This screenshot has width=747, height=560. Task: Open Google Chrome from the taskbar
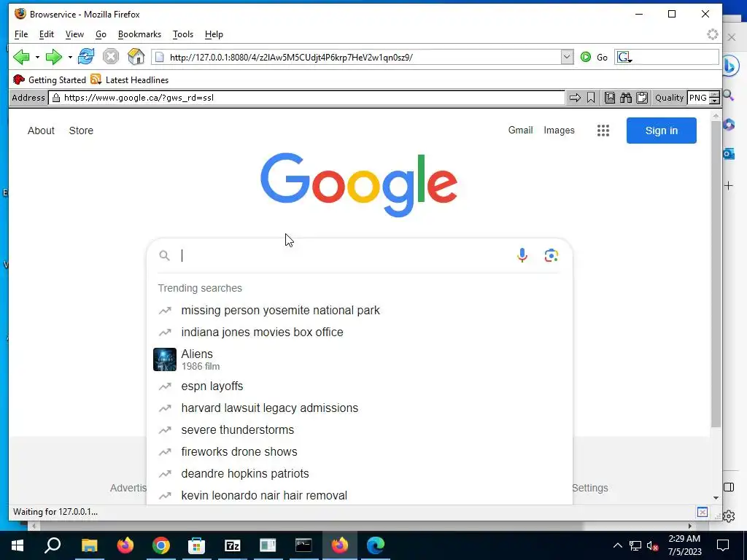pyautogui.click(x=161, y=545)
